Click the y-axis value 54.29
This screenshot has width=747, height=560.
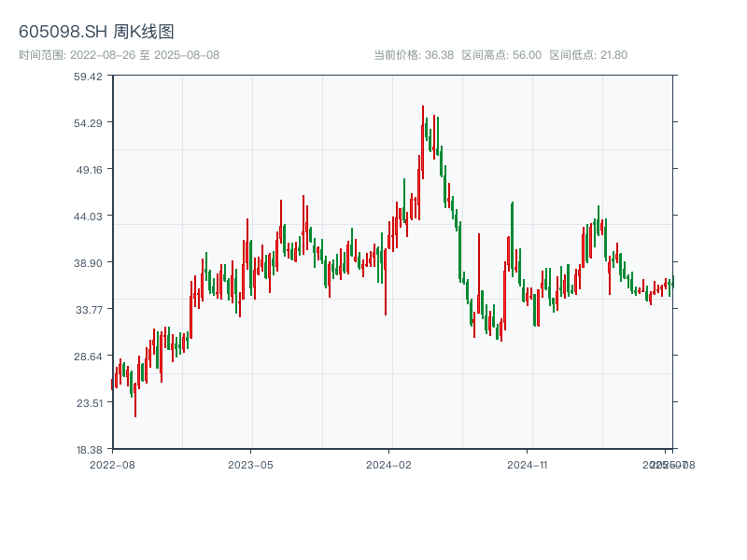tap(88, 123)
